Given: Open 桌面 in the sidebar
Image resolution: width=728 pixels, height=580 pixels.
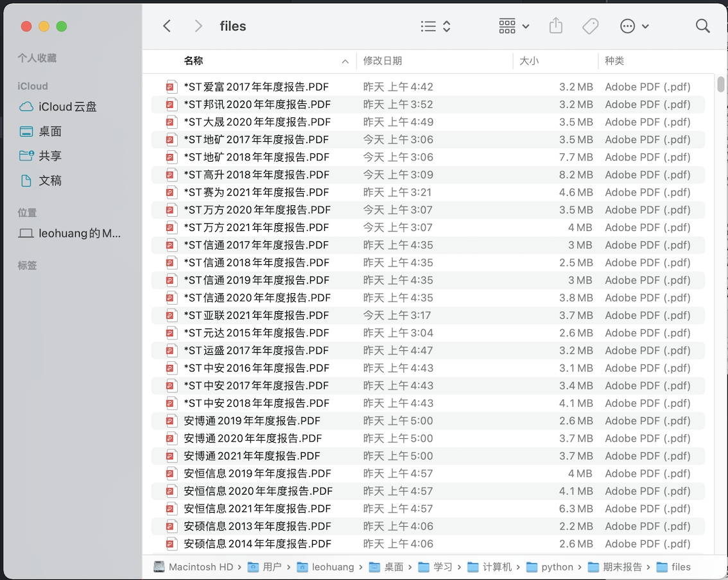Looking at the screenshot, I should (x=50, y=132).
